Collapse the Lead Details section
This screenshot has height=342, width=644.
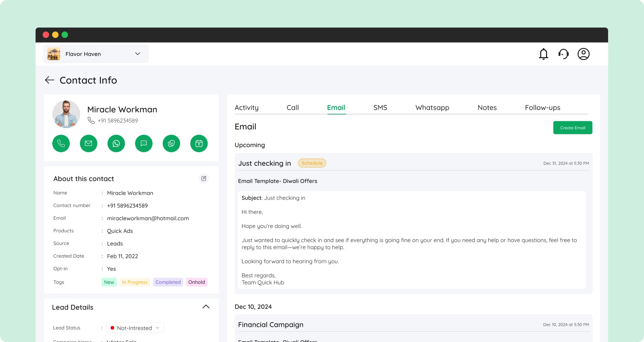(x=206, y=306)
